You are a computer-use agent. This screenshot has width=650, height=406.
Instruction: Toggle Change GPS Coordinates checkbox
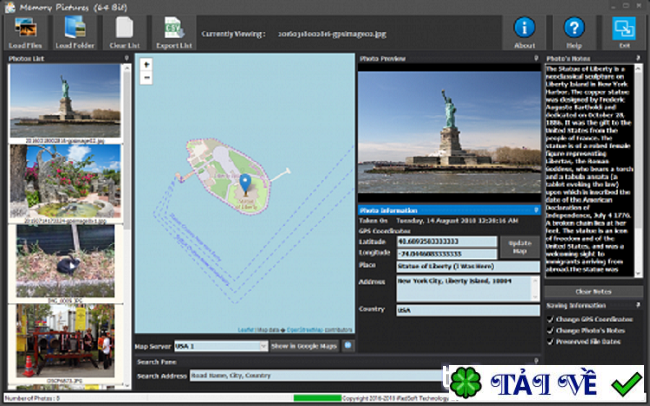[549, 318]
